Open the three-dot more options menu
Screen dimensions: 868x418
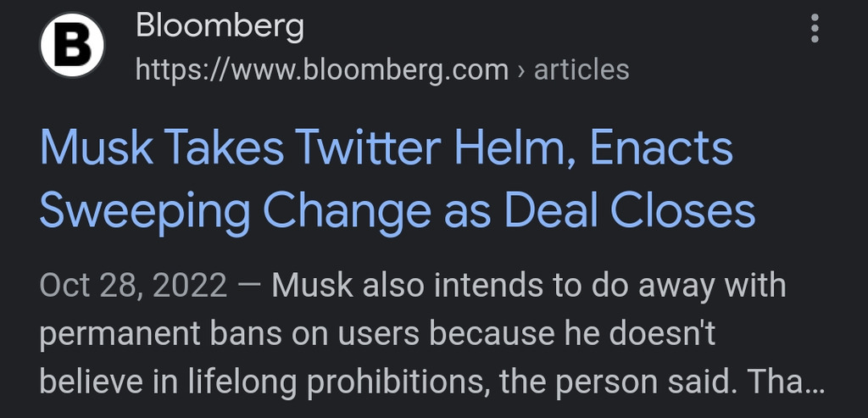pos(815,30)
